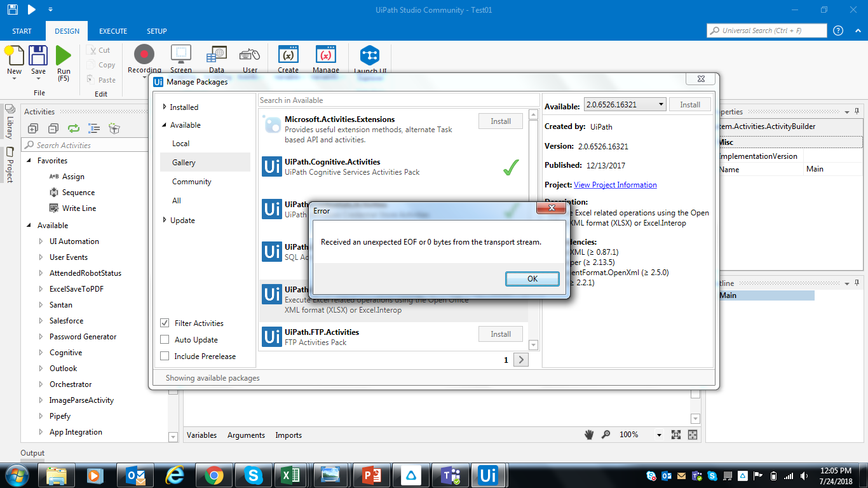Click Expand All icon in Activities panel
Image resolution: width=868 pixels, height=488 pixels.
point(34,128)
